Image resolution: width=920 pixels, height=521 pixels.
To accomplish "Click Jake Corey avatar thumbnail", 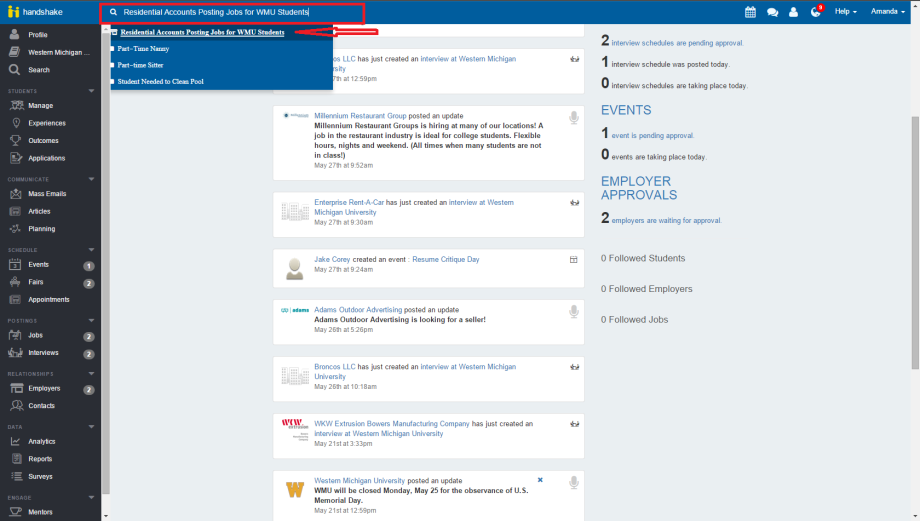I will pyautogui.click(x=295, y=268).
